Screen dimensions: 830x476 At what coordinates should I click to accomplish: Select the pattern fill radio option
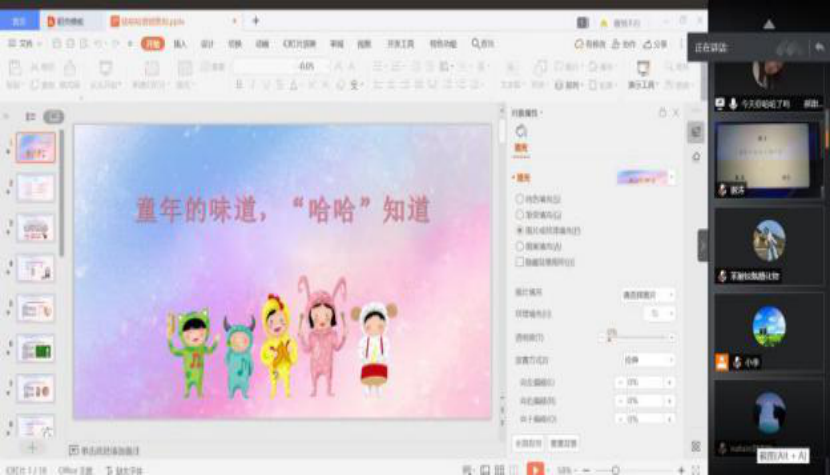(519, 245)
